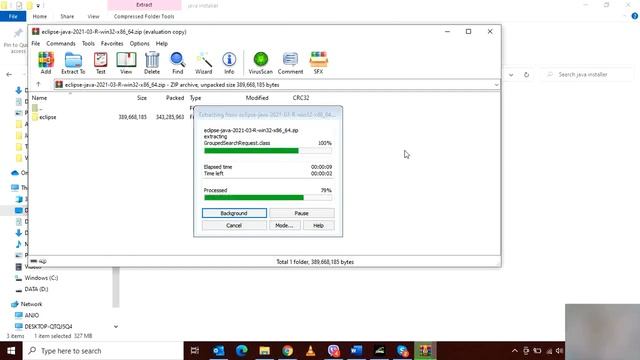Image resolution: width=640 pixels, height=360 pixels.
Task: Open the Favorites menu
Action: 112,43
